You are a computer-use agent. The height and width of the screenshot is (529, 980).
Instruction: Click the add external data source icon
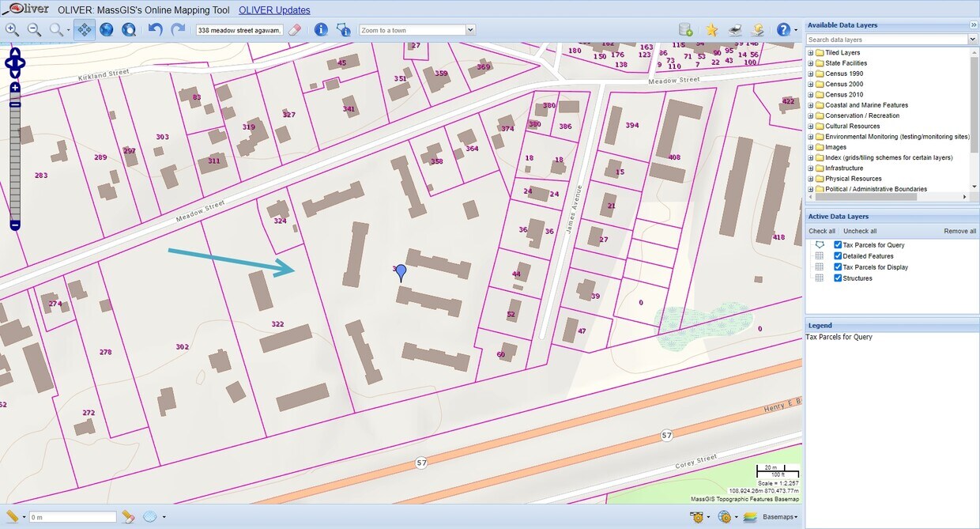(686, 30)
